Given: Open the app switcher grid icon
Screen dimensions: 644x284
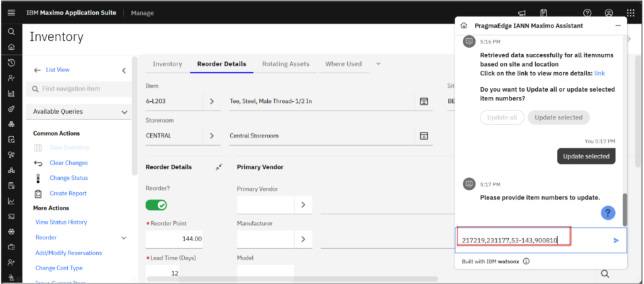Looking at the screenshot, I should pos(631,13).
